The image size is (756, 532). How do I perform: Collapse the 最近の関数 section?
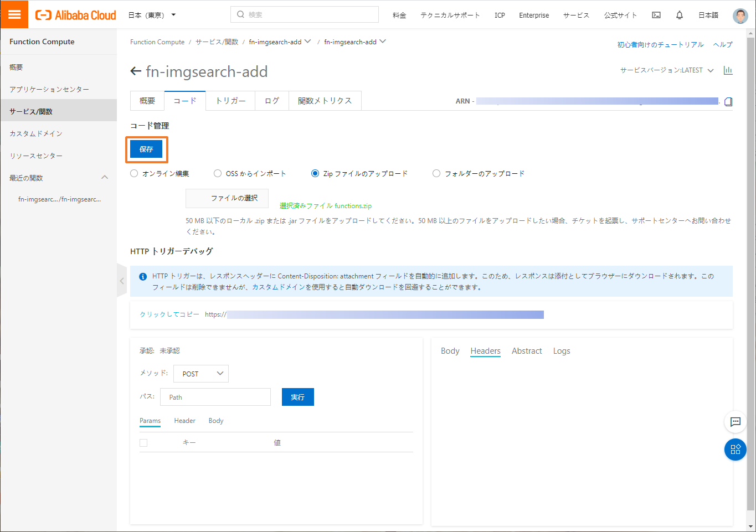(105, 177)
